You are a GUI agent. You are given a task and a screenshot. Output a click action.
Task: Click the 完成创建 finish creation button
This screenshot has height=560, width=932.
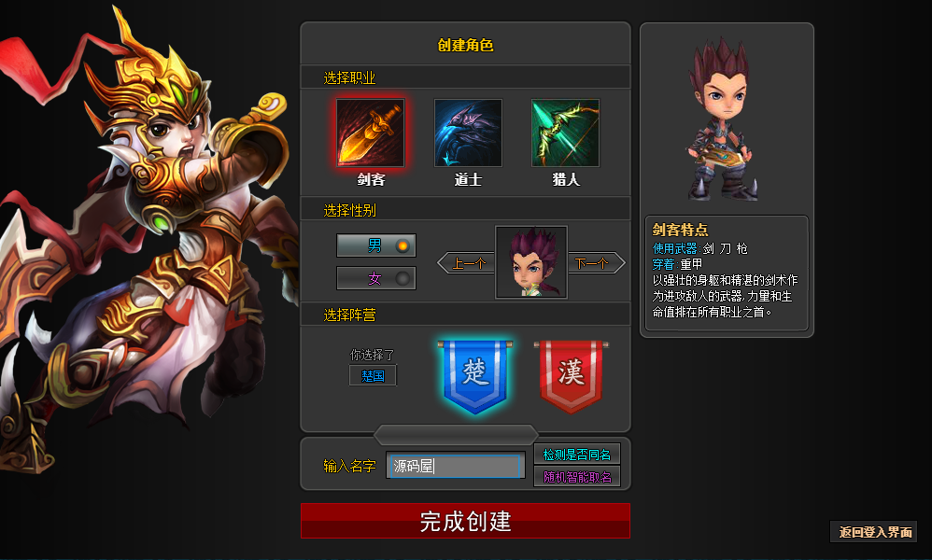coord(465,521)
